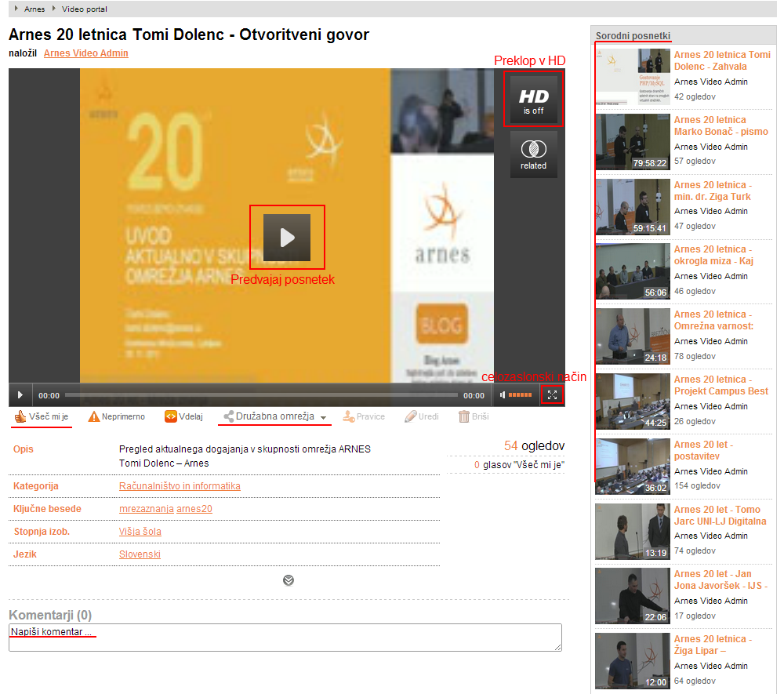Expand the Družabna omrežja dropdown
784x694 pixels.
pyautogui.click(x=275, y=416)
